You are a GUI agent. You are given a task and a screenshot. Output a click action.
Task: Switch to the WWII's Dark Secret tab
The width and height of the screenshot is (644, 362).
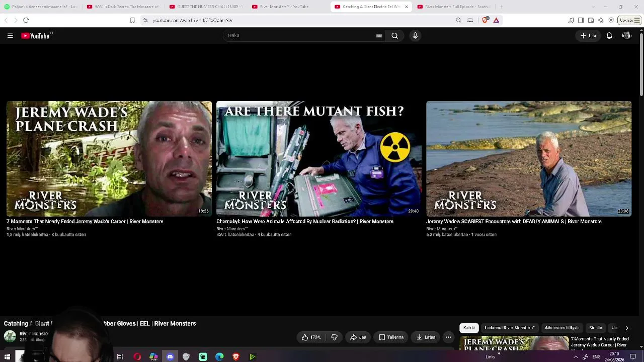coord(123,7)
